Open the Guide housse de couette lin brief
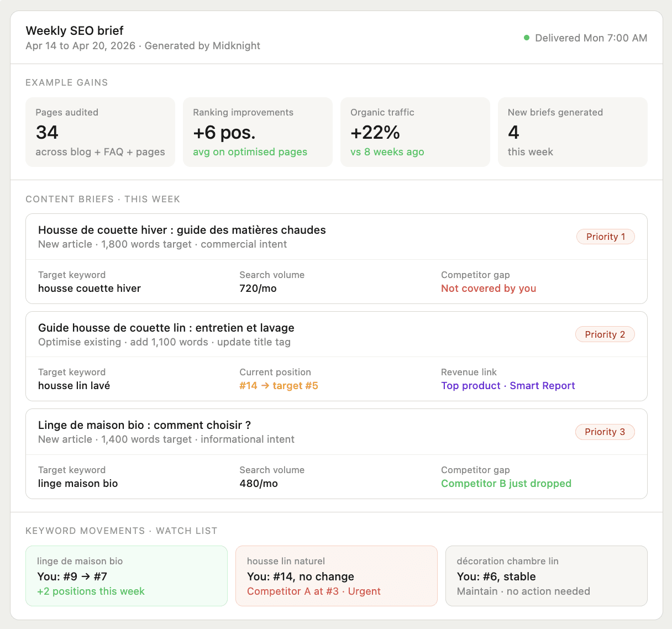The height and width of the screenshot is (629, 672). 166,328
